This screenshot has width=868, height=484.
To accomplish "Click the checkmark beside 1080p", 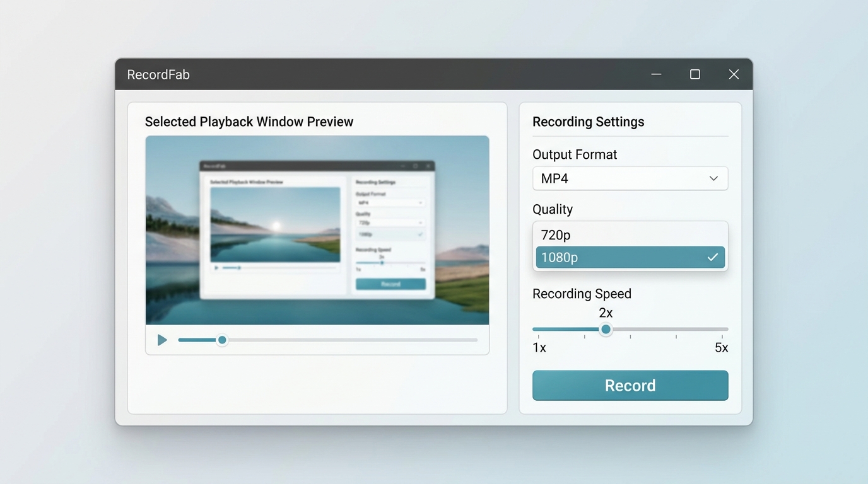I will pyautogui.click(x=712, y=257).
